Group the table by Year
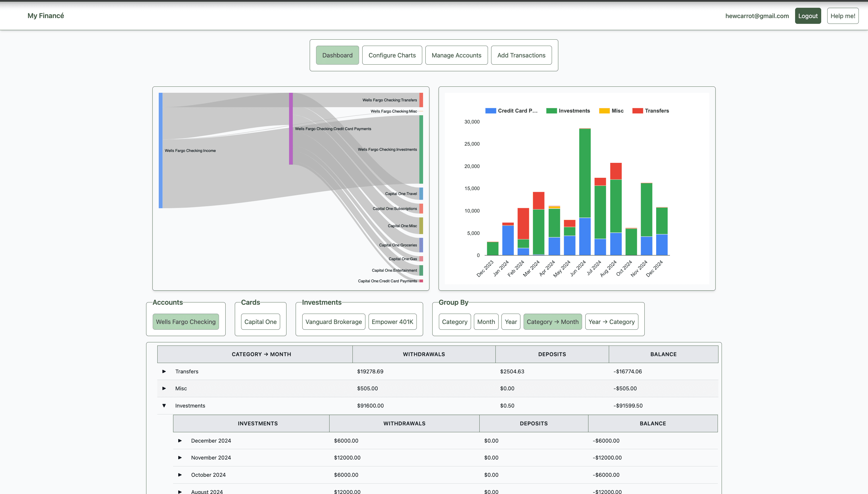Screen dimensions: 868x494 click(511, 322)
